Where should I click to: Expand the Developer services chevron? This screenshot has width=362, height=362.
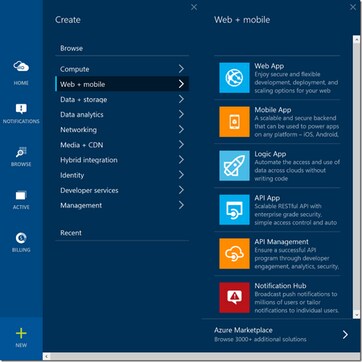[181, 190]
